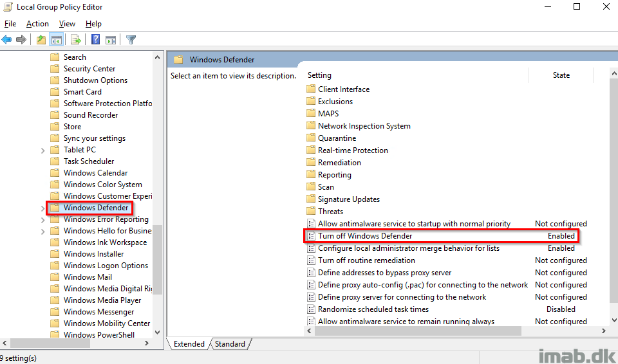The height and width of the screenshot is (364, 618).
Task: Switch to the Standard tab
Action: (x=230, y=344)
